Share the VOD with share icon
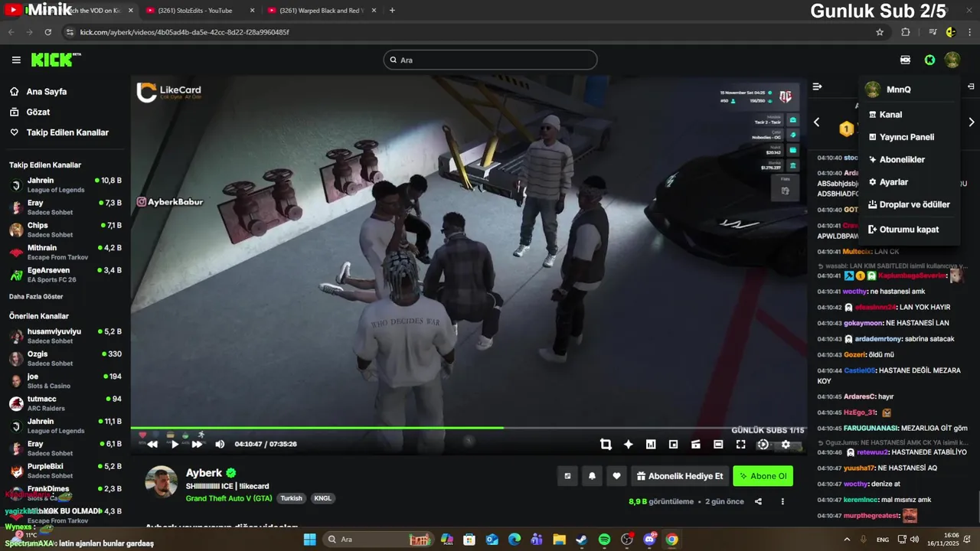 pyautogui.click(x=758, y=502)
